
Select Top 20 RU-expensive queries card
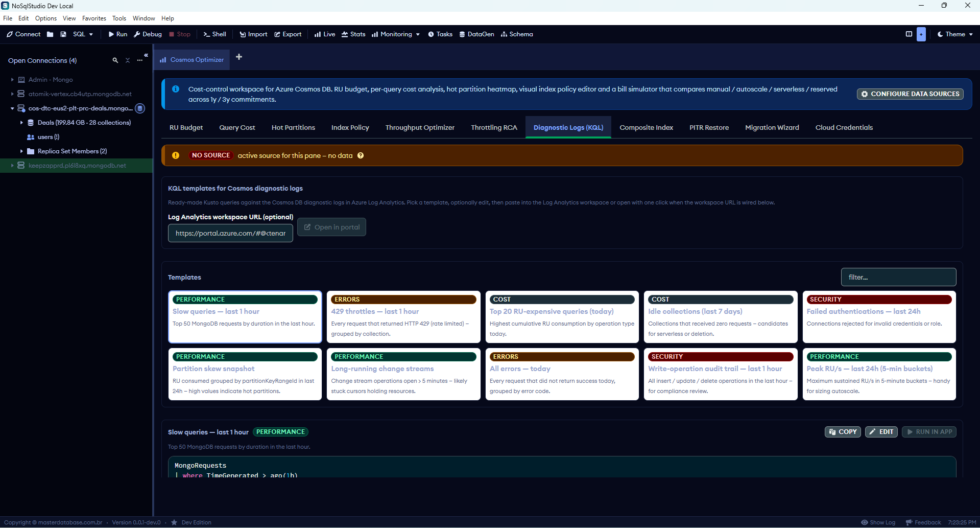click(562, 317)
